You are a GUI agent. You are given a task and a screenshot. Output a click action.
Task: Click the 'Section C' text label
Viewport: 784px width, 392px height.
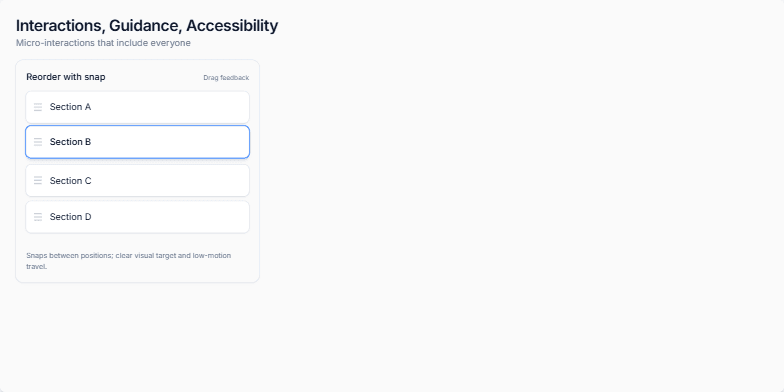click(x=70, y=180)
